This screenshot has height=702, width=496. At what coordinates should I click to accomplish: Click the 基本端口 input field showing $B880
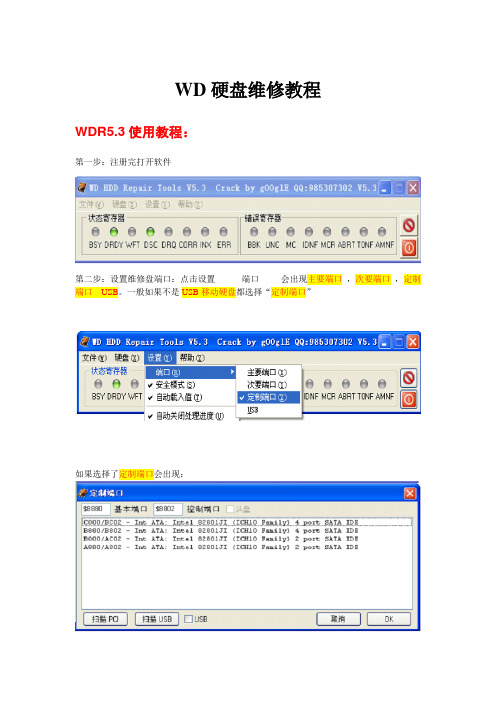[96, 509]
